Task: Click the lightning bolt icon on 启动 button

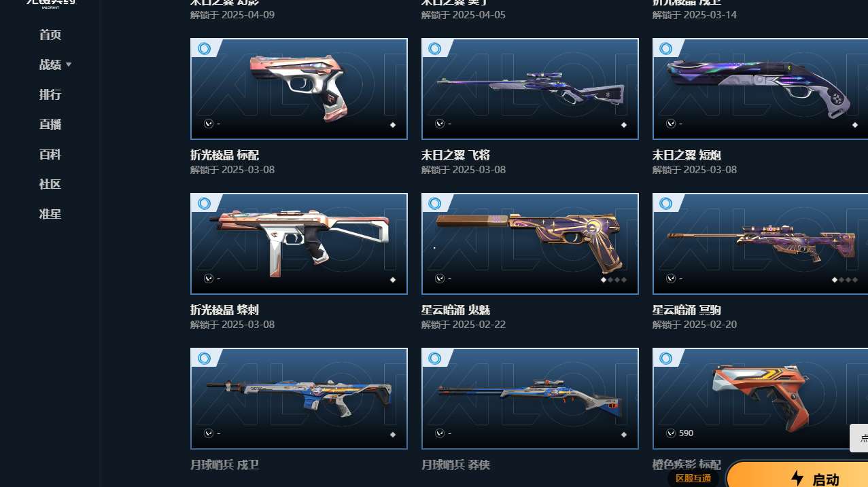Action: point(797,478)
